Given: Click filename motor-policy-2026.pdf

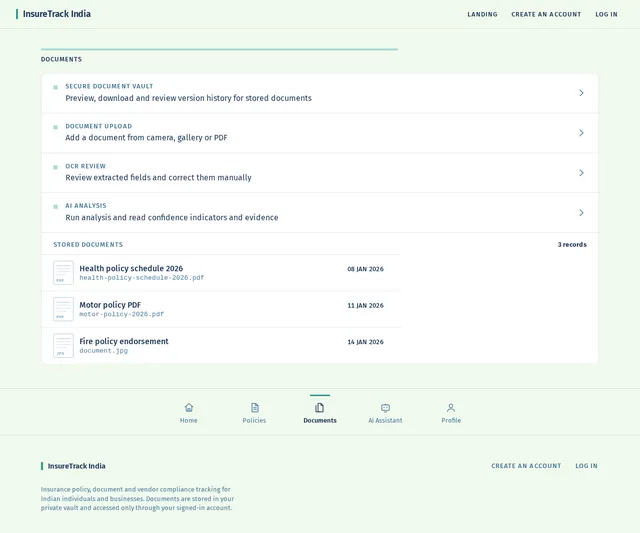Looking at the screenshot, I should click(x=121, y=314).
